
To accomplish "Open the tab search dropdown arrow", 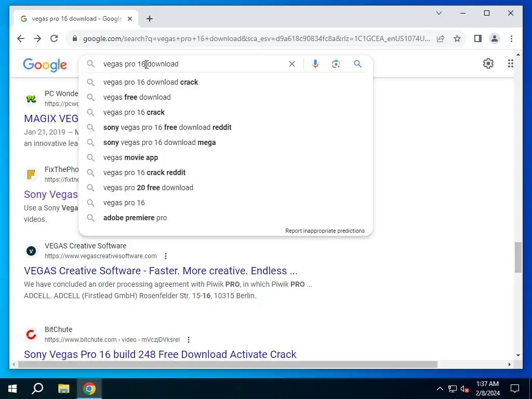I will (438, 13).
